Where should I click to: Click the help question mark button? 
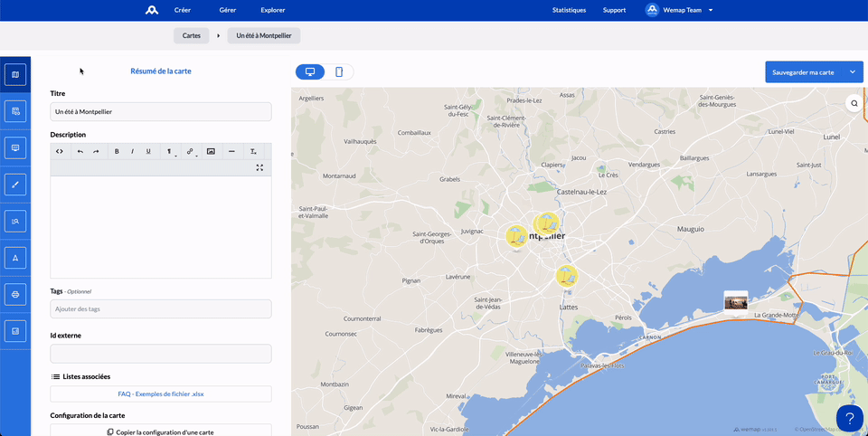point(849,418)
